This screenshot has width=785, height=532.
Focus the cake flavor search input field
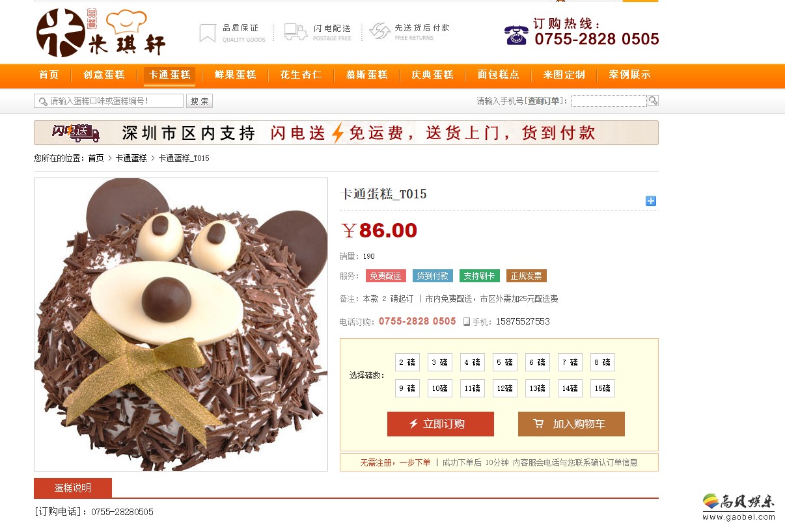[x=109, y=101]
